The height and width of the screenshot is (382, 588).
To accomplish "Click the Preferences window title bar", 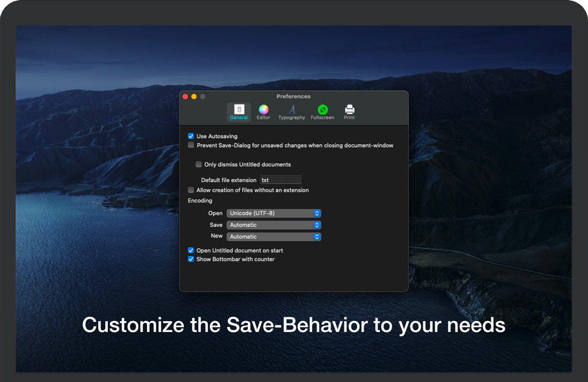I will (294, 96).
